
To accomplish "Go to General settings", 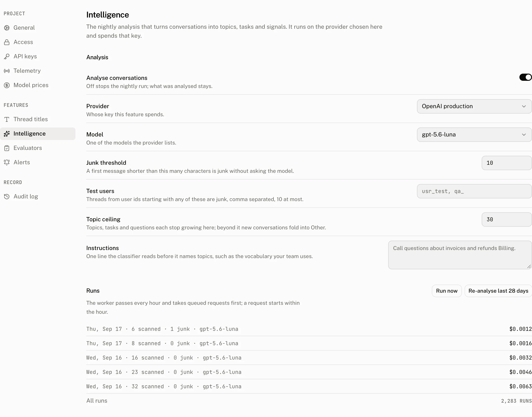I will click(x=38, y=28).
